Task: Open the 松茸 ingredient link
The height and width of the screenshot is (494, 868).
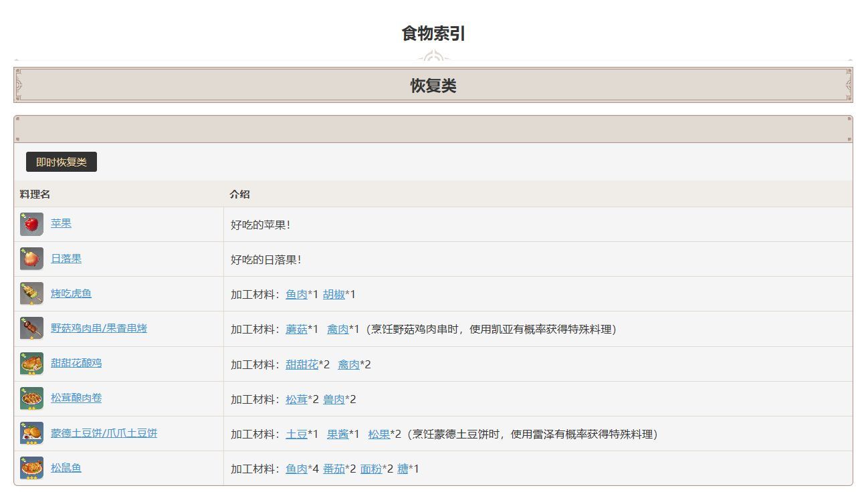Action: tap(296, 398)
